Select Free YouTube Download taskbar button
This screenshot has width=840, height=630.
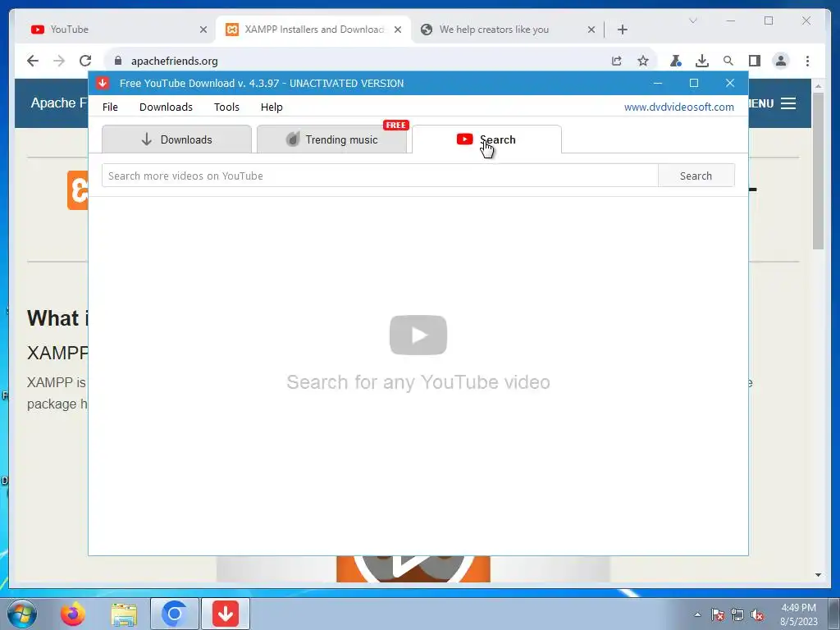pos(226,614)
